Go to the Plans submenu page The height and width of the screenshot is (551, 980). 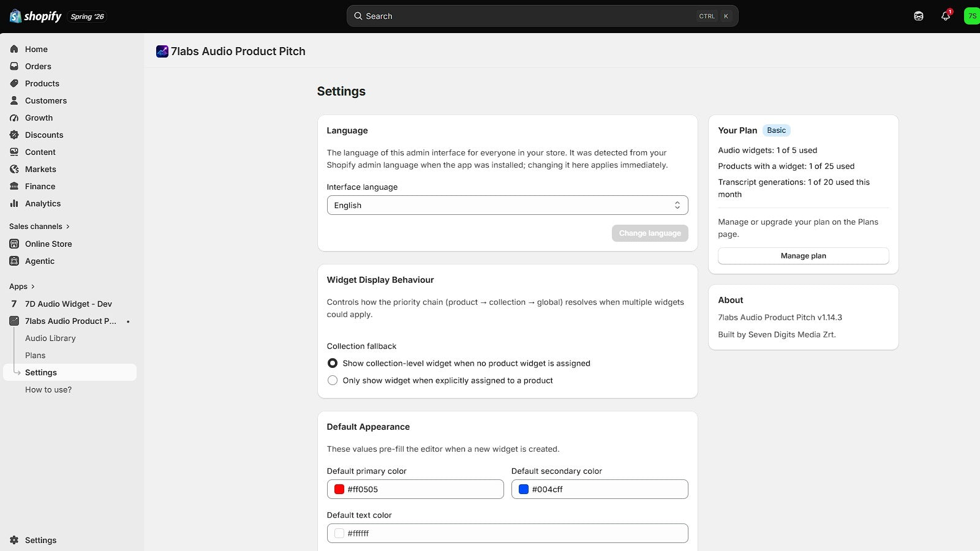click(36, 355)
